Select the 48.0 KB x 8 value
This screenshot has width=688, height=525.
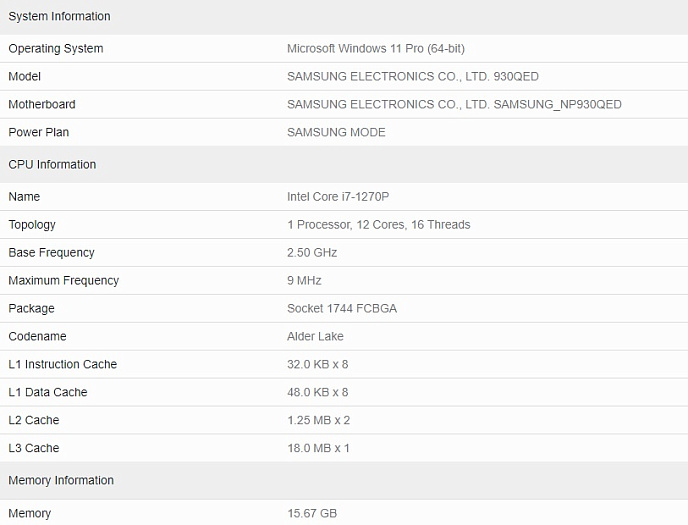[x=318, y=392]
